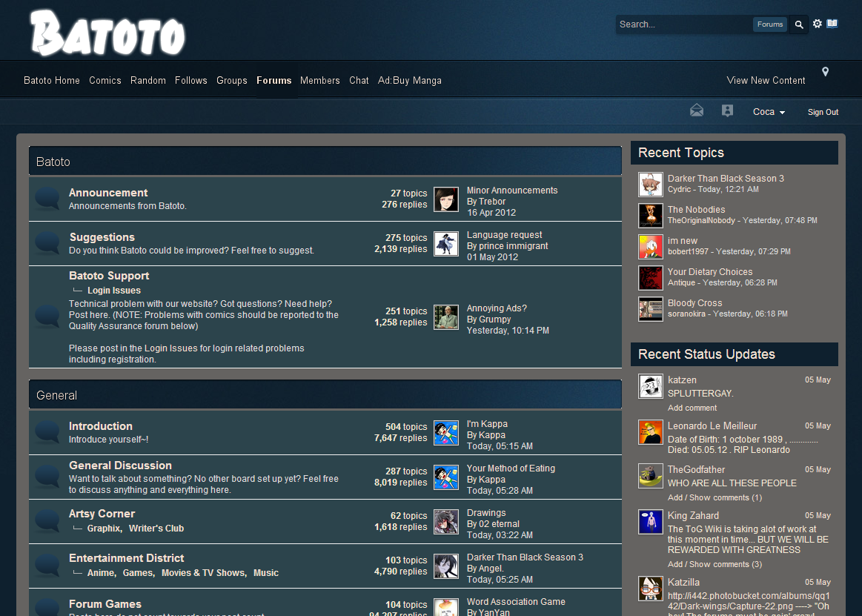Click bobert1997's avatar in Recent Topics
Image resolution: width=862 pixels, height=616 pixels.
[650, 247]
